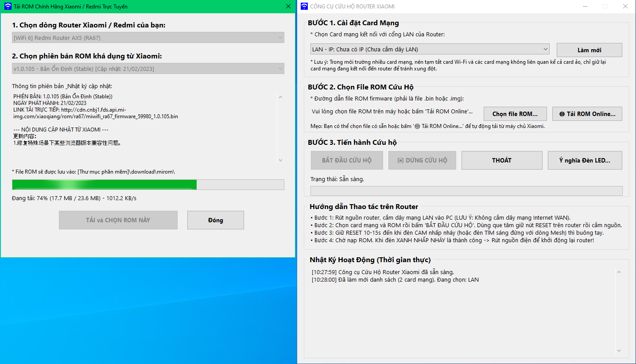Open Tải ROM Online... downloader
The image size is (636, 364).
click(x=587, y=114)
